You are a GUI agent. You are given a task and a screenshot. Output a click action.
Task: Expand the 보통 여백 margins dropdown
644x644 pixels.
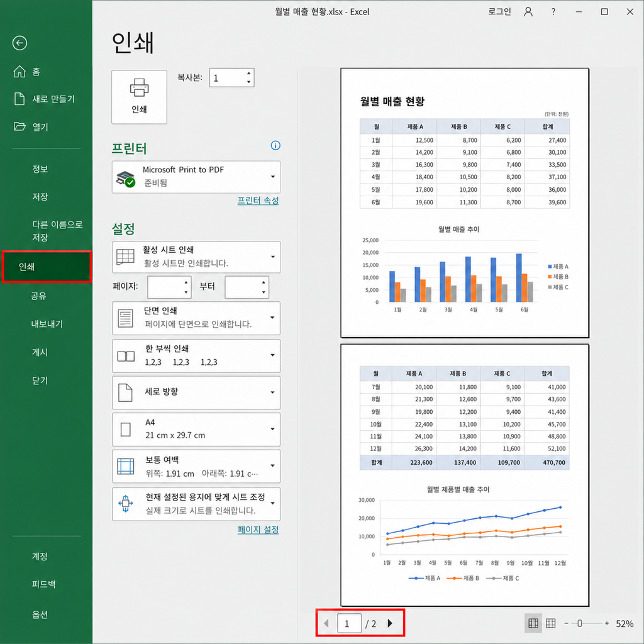[x=196, y=466]
